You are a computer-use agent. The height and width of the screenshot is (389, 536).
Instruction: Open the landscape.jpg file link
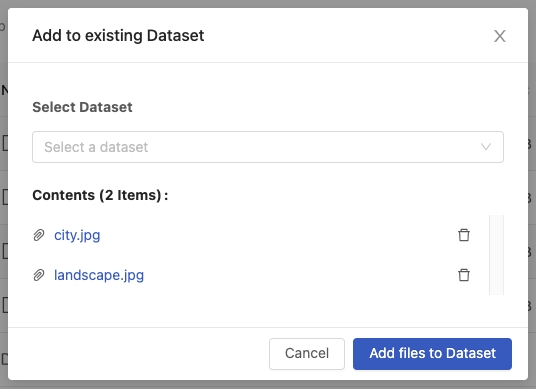(x=99, y=275)
